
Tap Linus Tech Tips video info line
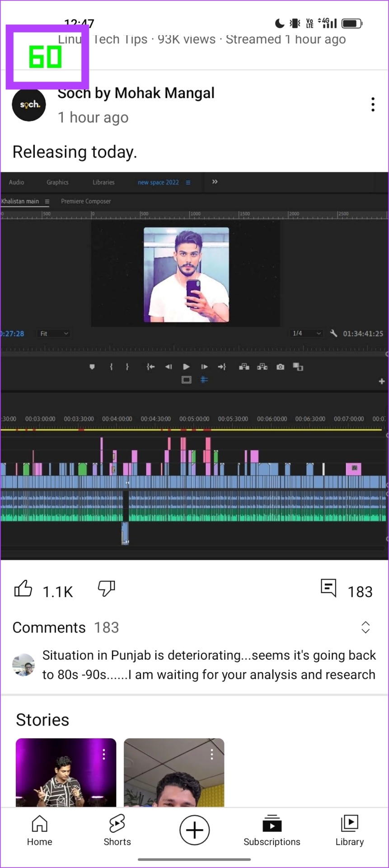[202, 39]
